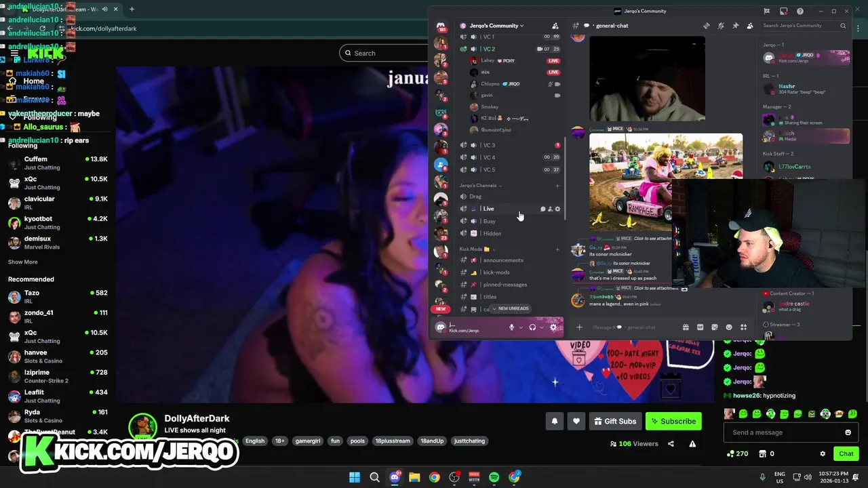The width and height of the screenshot is (868, 488).
Task: Open Kick chat settings gear icon
Action: click(x=823, y=454)
